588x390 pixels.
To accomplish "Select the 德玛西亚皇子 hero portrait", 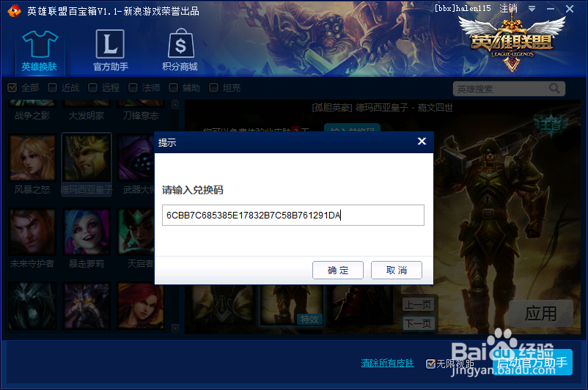I will (87, 158).
